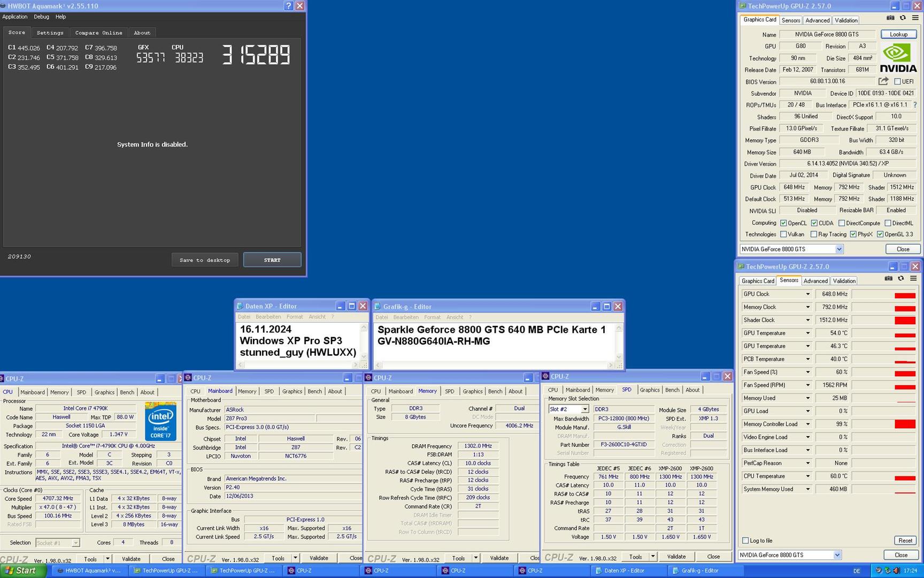Image resolution: width=924 pixels, height=578 pixels.
Task: Toggle the UEFI checkbox
Action: (x=897, y=81)
